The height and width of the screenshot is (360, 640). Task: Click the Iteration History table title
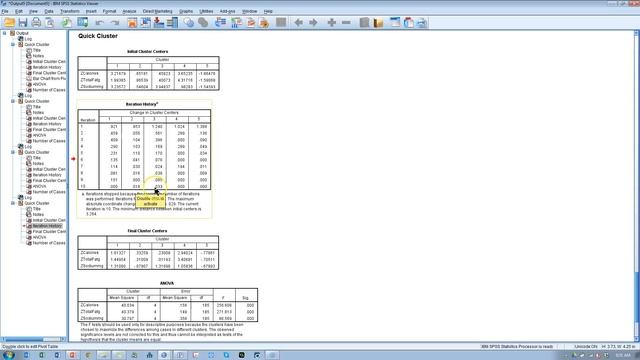pos(142,104)
